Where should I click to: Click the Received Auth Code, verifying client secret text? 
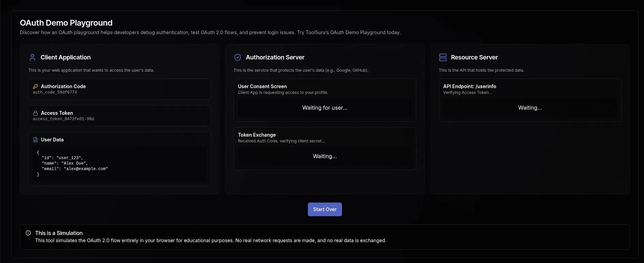281,141
